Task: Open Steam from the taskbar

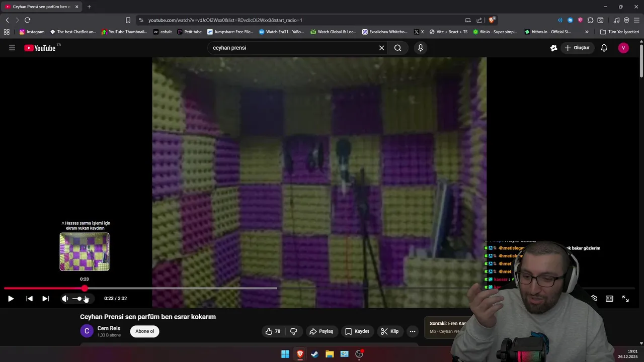Action: click(x=314, y=354)
